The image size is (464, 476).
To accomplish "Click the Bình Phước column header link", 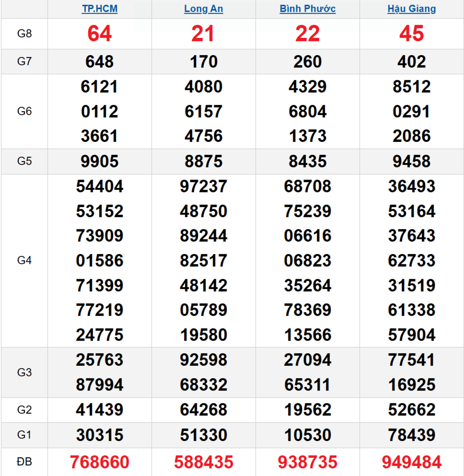I will pyautogui.click(x=307, y=9).
